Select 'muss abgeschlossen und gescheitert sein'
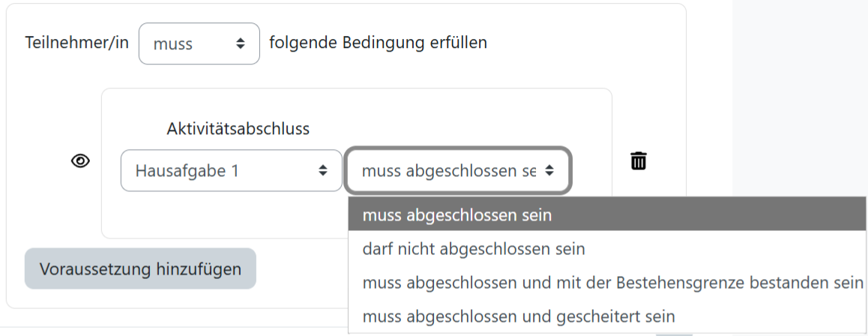Image resolution: width=868 pixels, height=336 pixels. pos(518,316)
